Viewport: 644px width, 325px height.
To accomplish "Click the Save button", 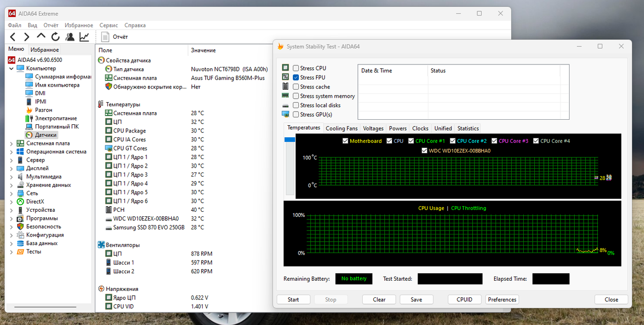I will (417, 299).
